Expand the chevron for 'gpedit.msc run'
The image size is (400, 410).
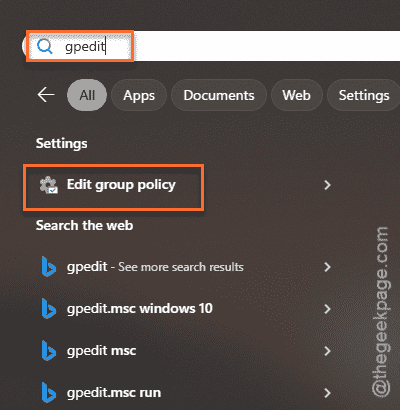tap(327, 393)
